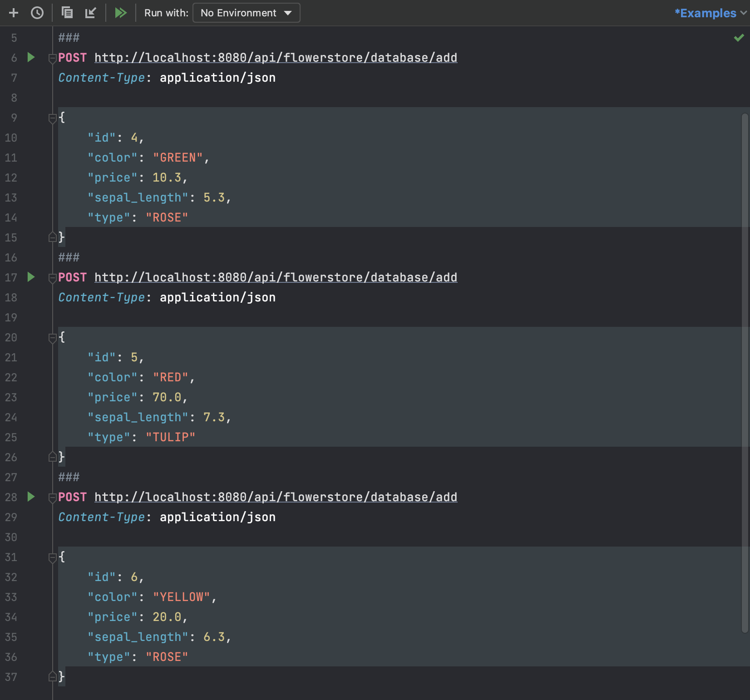Click the POST keyword on line 6
The image size is (750, 700).
tap(73, 58)
